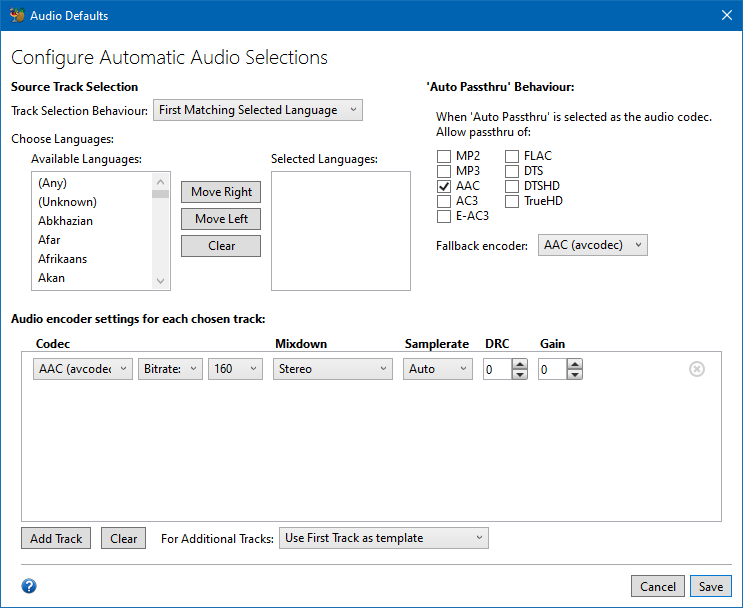
Task: Uncheck the AAC passthru checkbox
Action: click(x=443, y=186)
